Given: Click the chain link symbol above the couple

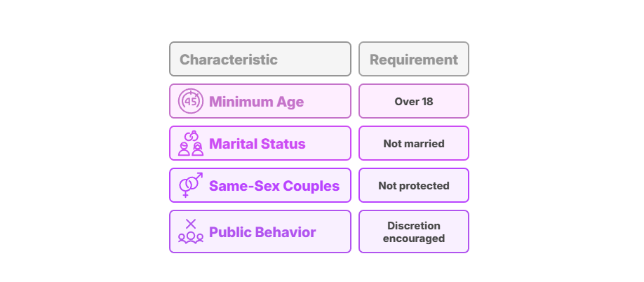Looking at the screenshot, I should tap(192, 135).
